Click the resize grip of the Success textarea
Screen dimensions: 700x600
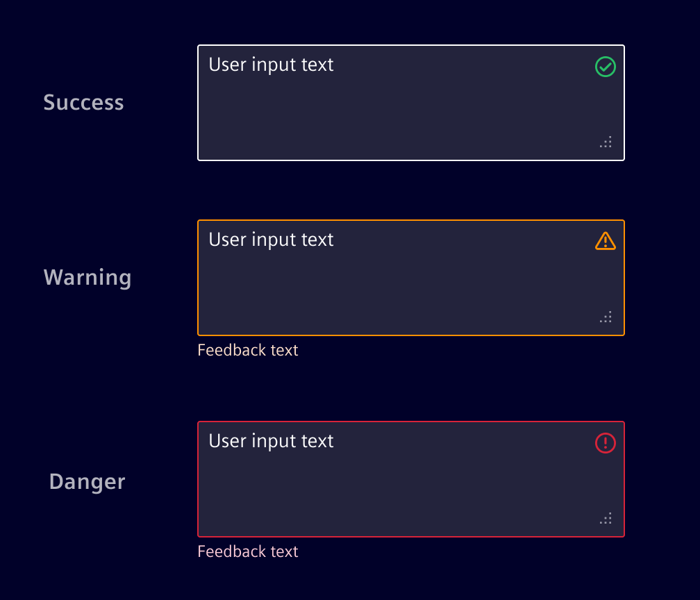[605, 142]
